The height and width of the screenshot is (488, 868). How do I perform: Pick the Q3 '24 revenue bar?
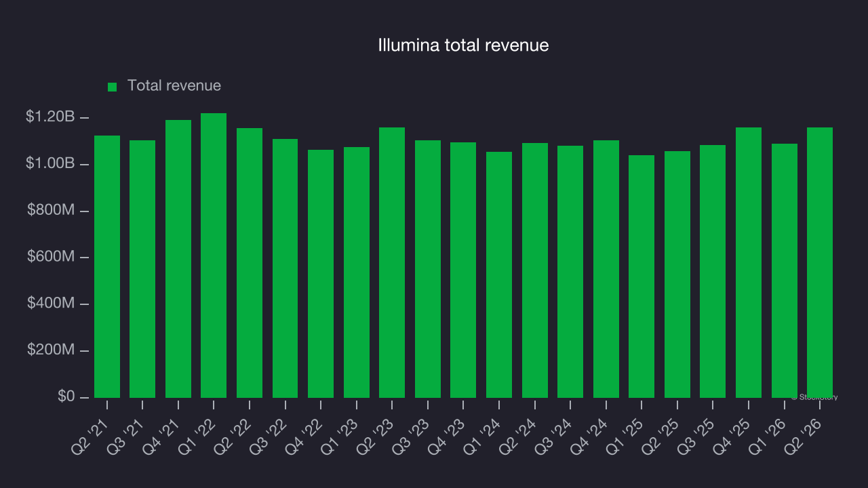pos(570,272)
